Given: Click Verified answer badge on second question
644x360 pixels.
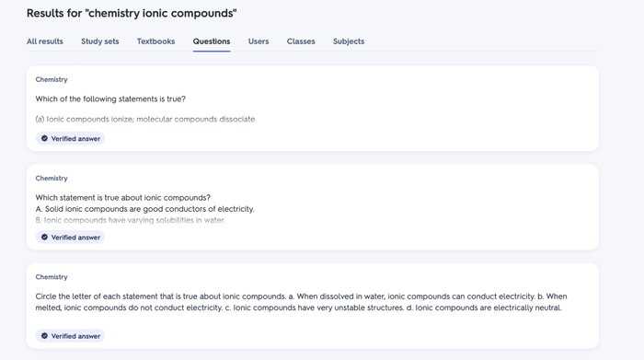Looking at the screenshot, I should pyautogui.click(x=70, y=238).
